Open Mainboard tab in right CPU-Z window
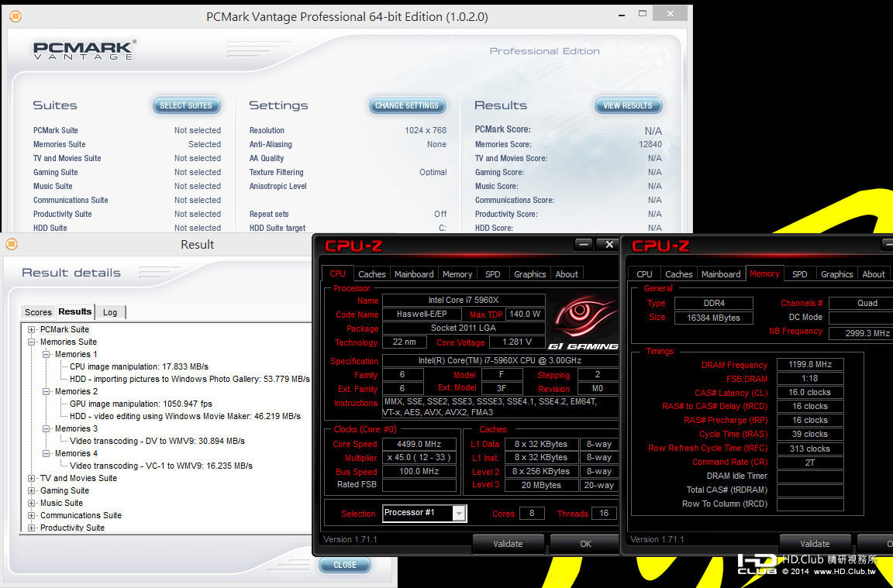This screenshot has height=588, width=893. (x=721, y=274)
